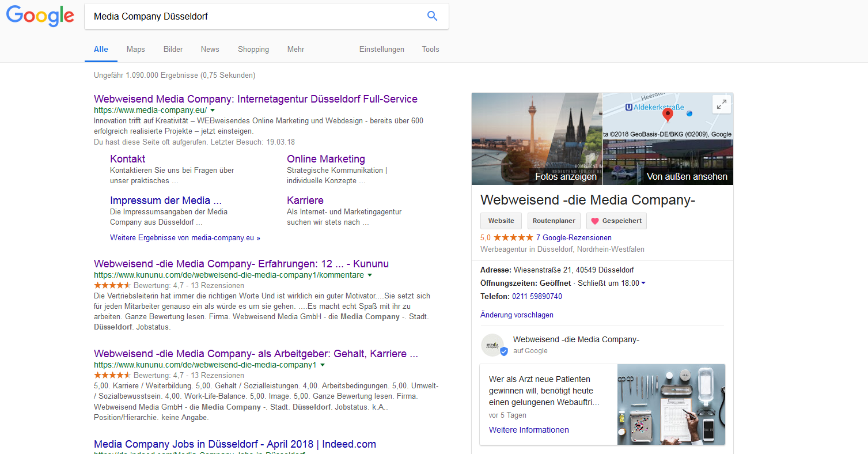Click the map thumbnail showing Aldekerkstraße
Viewport: 868px width, 454px height.
point(668,116)
